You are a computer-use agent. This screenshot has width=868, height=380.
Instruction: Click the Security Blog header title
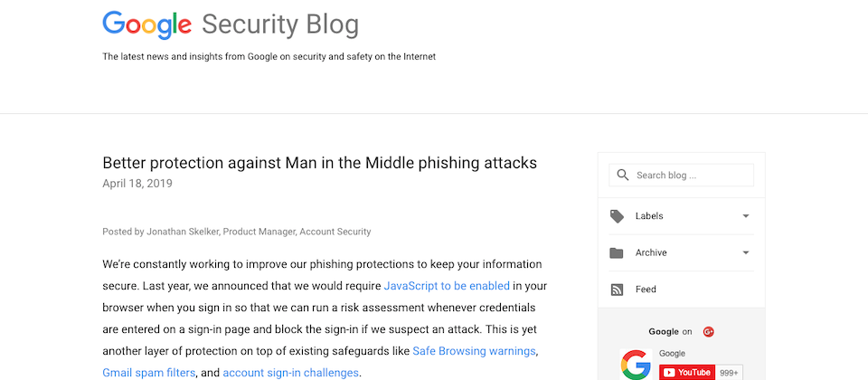[280, 25]
